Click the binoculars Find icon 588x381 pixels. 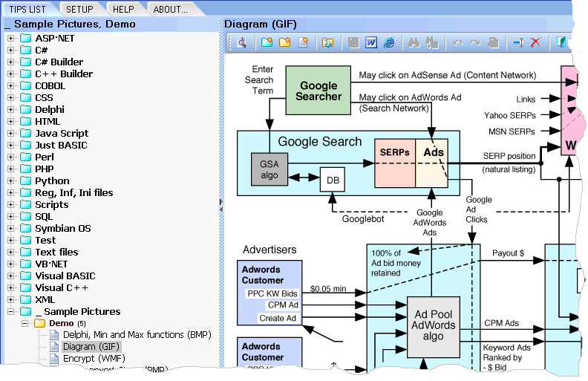[x=415, y=43]
